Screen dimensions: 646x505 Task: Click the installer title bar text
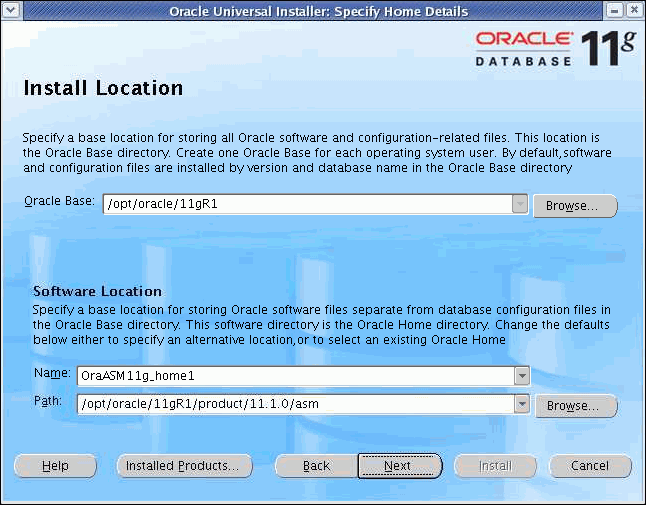click(318, 11)
